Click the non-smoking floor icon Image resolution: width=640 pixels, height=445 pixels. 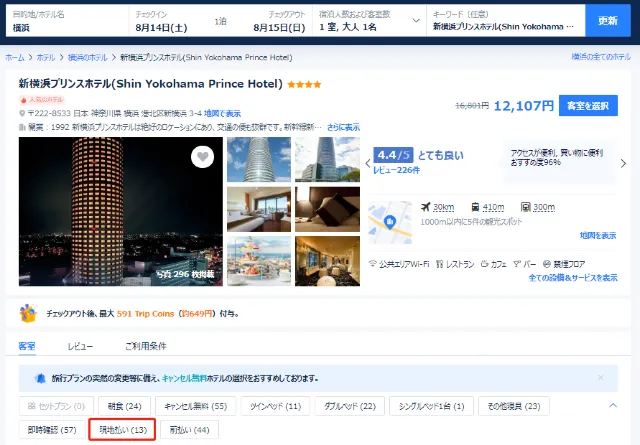(x=547, y=264)
